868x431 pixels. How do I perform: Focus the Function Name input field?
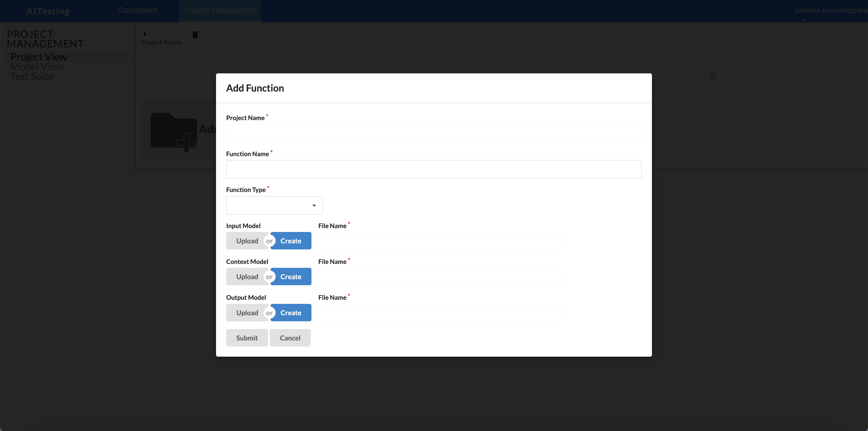click(x=433, y=169)
